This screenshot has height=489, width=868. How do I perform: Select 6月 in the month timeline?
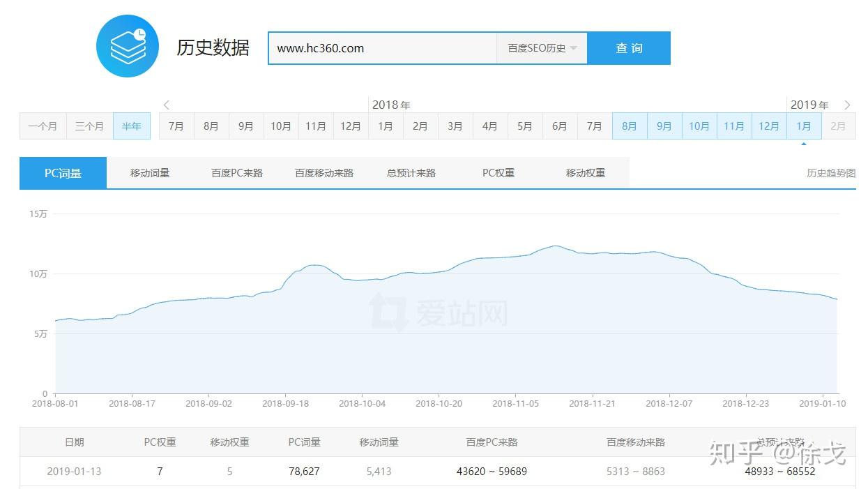560,126
